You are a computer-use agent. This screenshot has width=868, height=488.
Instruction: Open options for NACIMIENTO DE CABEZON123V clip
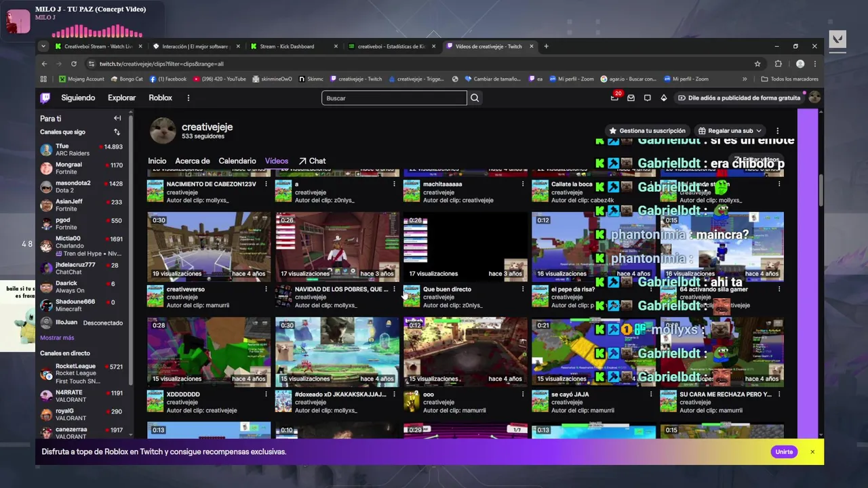[266, 184]
